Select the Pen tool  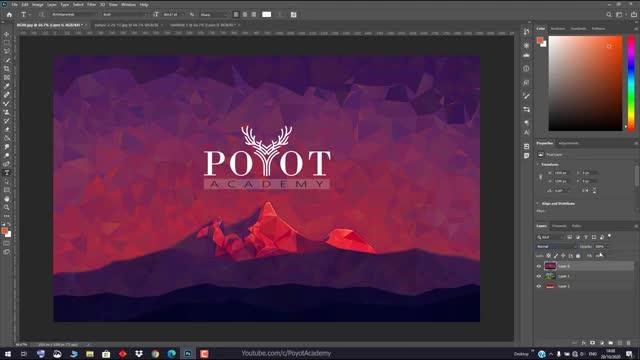point(7,164)
